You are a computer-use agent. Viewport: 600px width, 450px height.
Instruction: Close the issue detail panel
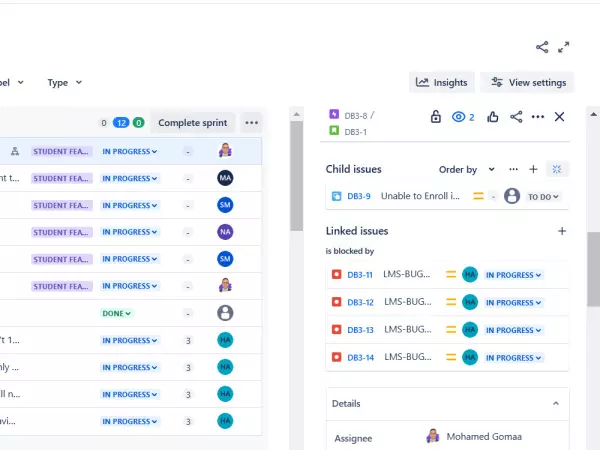(559, 117)
